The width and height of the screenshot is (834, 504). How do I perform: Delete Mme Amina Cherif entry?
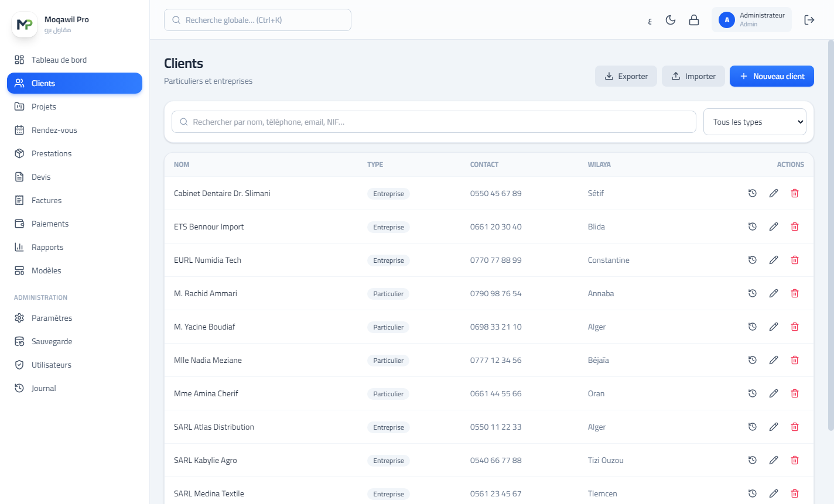point(795,393)
